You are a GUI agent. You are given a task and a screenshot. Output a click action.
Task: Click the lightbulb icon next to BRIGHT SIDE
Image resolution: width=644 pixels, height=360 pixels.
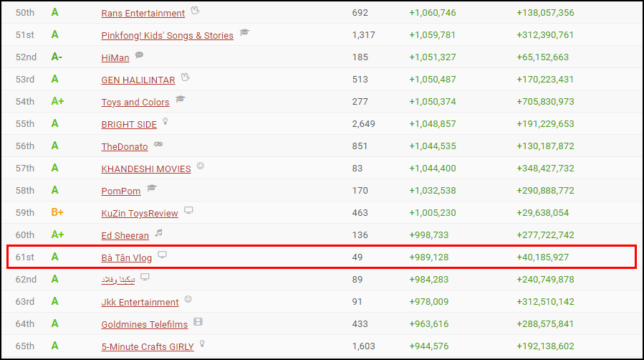click(165, 122)
